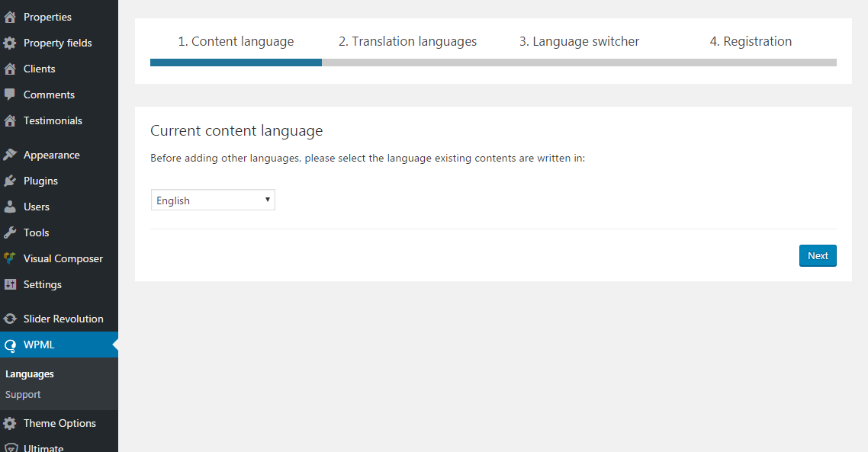Open the WPML Support submenu link
This screenshot has height=452, width=868.
pos(23,395)
